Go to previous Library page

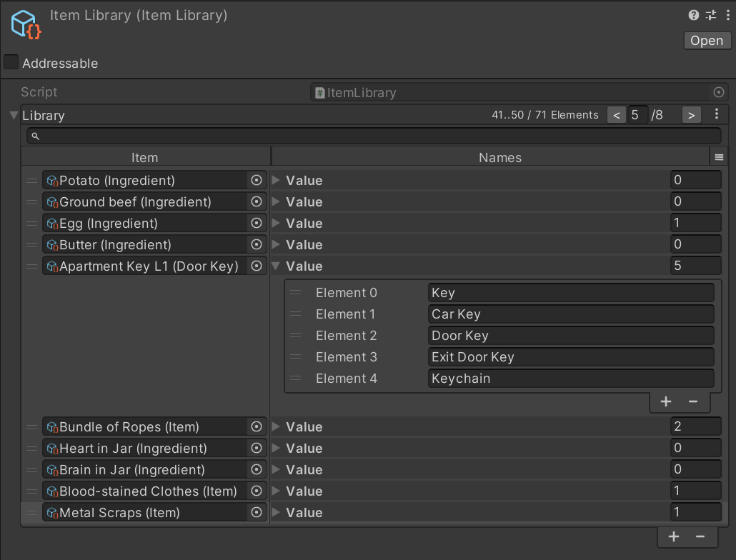[616, 114]
